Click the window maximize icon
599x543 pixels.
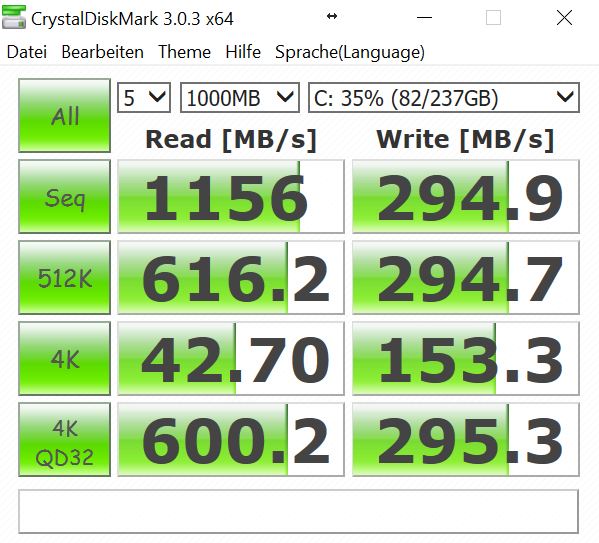(493, 18)
